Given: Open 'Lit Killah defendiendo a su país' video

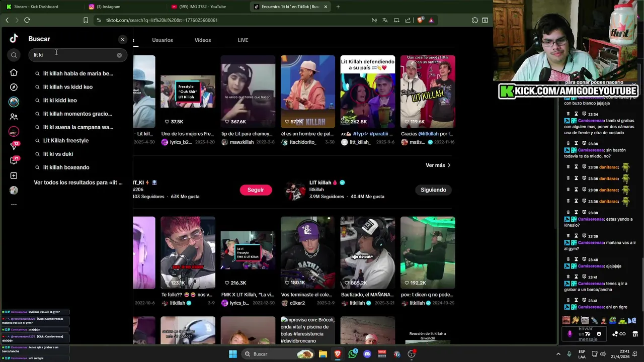Looking at the screenshot, I should (x=368, y=92).
